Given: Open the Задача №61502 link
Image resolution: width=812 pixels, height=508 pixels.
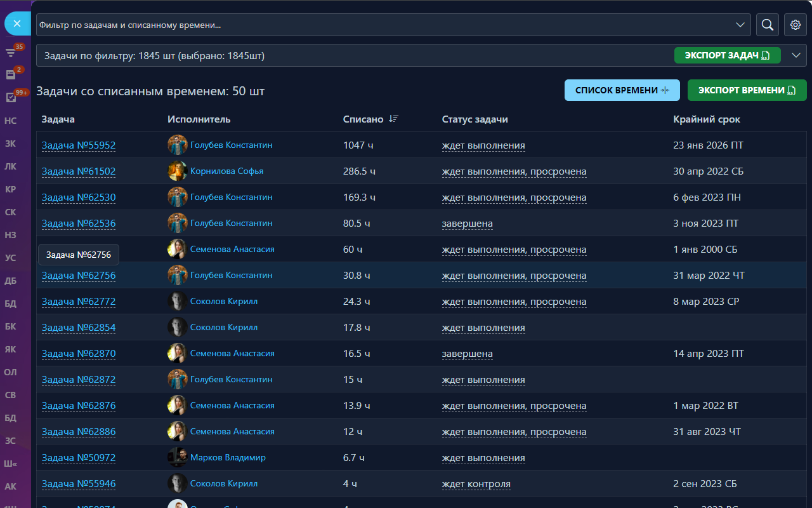Looking at the screenshot, I should (79, 171).
